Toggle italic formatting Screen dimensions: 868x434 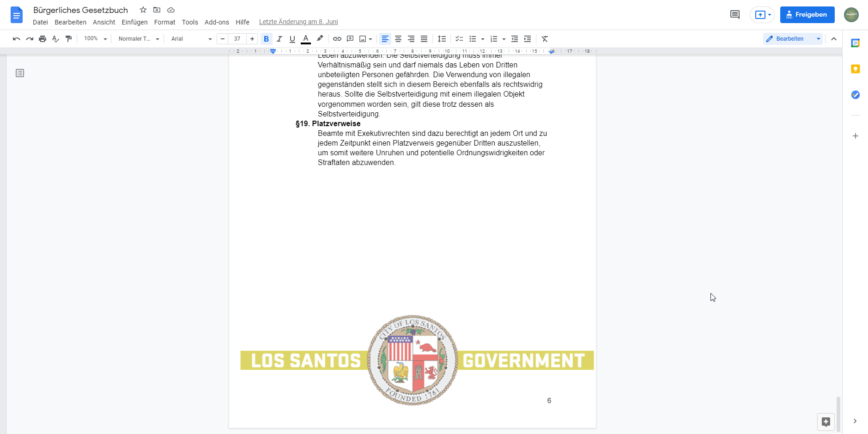point(279,39)
